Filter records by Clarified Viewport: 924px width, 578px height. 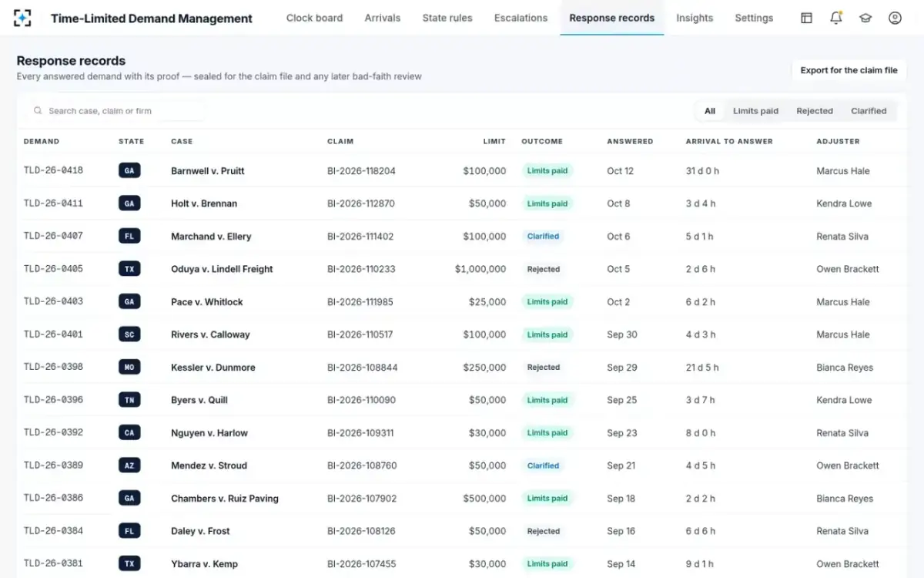[x=869, y=111]
